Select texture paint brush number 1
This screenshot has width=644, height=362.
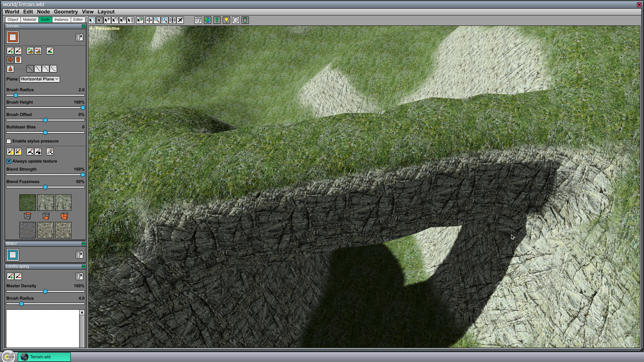(x=10, y=152)
